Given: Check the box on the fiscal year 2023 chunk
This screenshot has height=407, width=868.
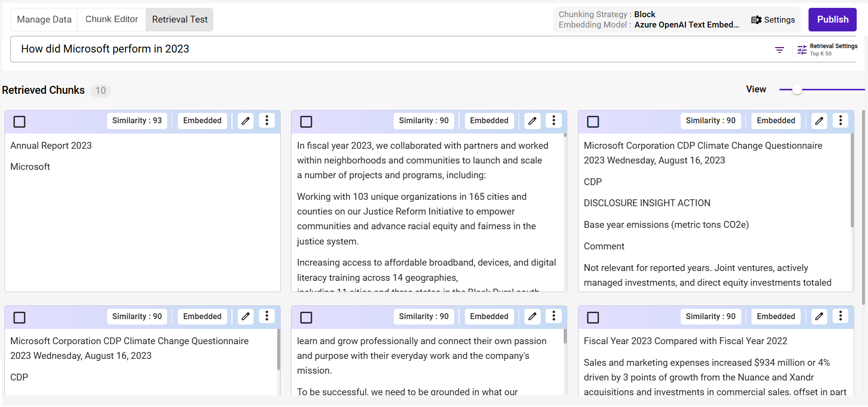Looking at the screenshot, I should pyautogui.click(x=306, y=122).
